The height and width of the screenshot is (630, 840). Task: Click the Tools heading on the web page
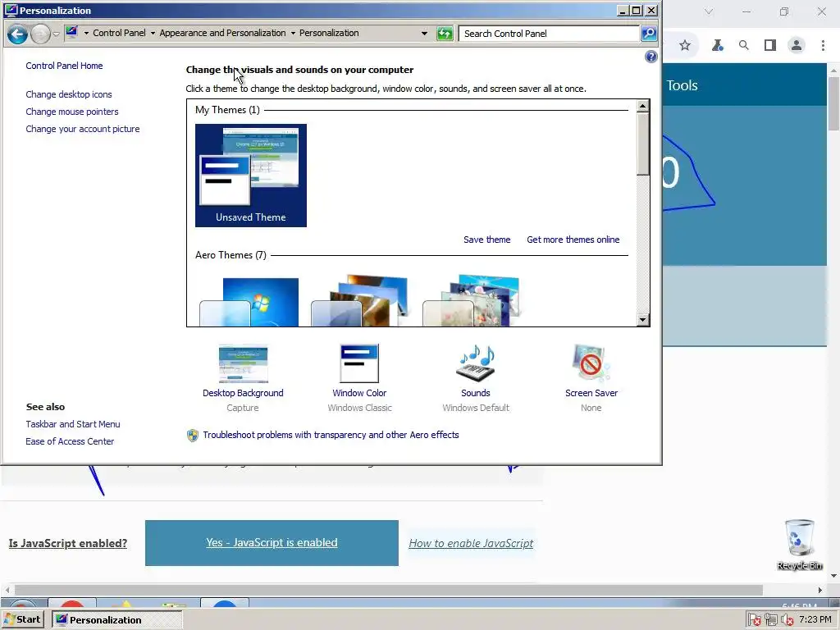[682, 85]
